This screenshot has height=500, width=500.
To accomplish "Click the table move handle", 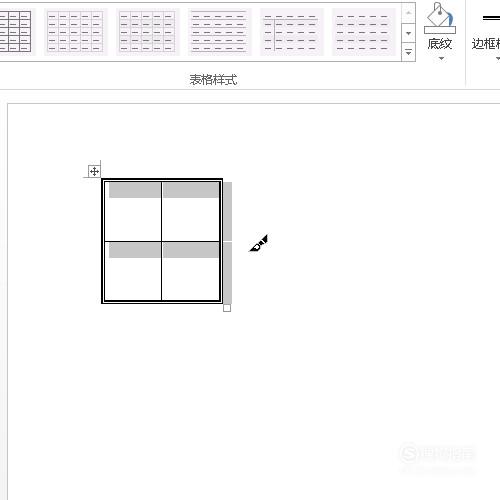I will click(x=94, y=171).
